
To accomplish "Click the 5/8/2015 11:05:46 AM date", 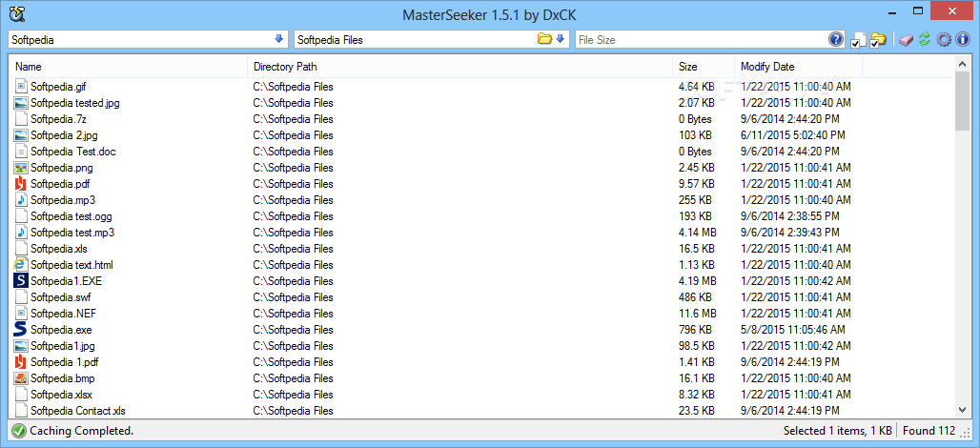I will [793, 331].
